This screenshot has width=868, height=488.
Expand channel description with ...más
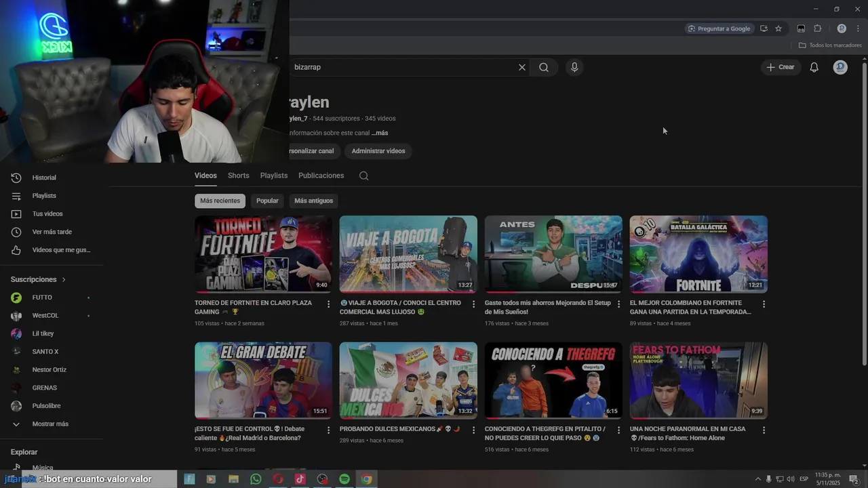coord(380,133)
